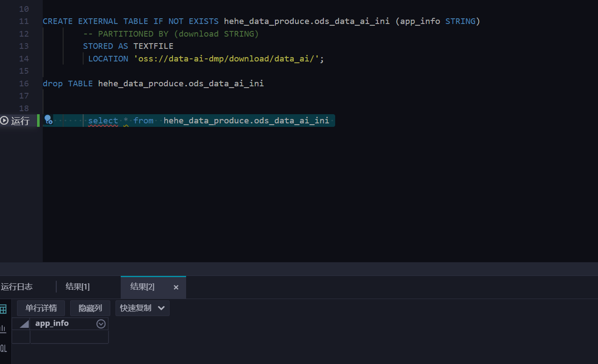Image resolution: width=598 pixels, height=364 pixels.
Task: Switch to bar chart view icon
Action: [x=3, y=329]
